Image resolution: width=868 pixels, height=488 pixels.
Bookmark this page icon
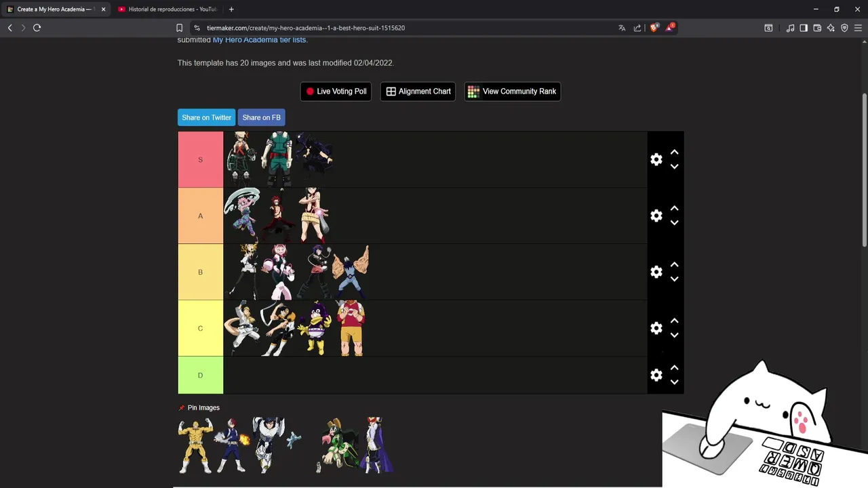[x=179, y=28]
